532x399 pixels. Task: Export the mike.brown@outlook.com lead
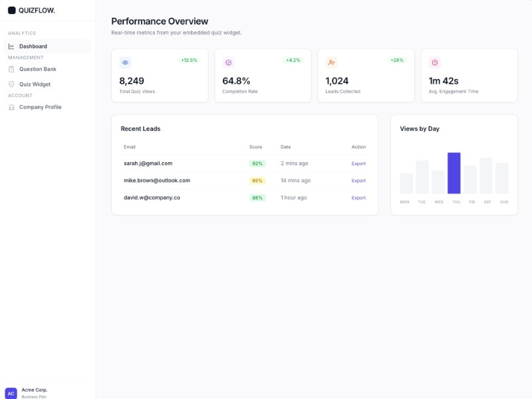pos(358,181)
